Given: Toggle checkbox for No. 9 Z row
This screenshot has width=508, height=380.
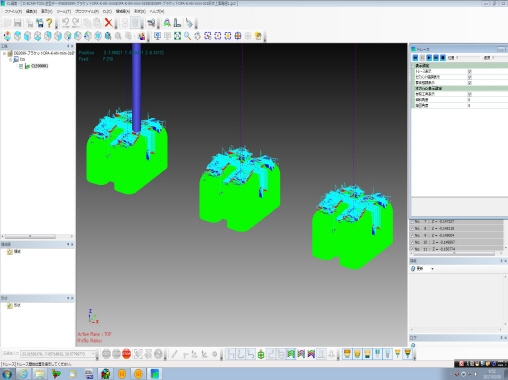Looking at the screenshot, I should [412, 235].
